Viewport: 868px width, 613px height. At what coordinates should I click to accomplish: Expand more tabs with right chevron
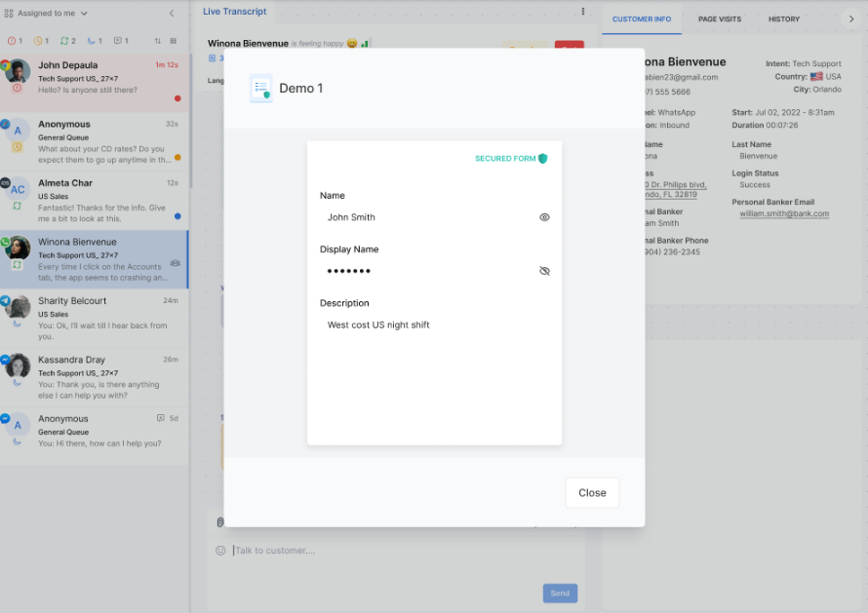point(850,19)
